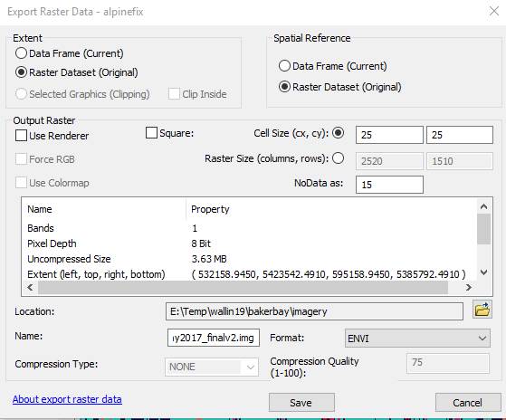Open the browse folder icon beside Location
Image resolution: width=506 pixels, height=420 pixels.
482,310
